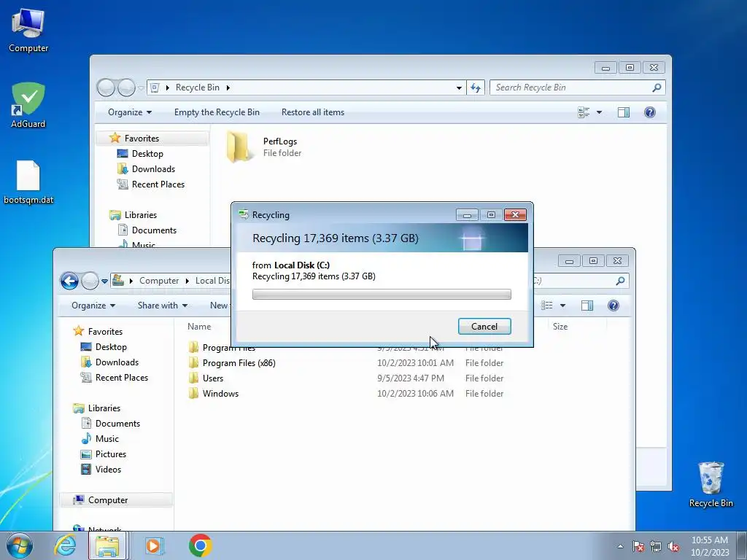Click Computer breadcrumb in Local Disk window
This screenshot has height=560, width=747.
coord(158,281)
